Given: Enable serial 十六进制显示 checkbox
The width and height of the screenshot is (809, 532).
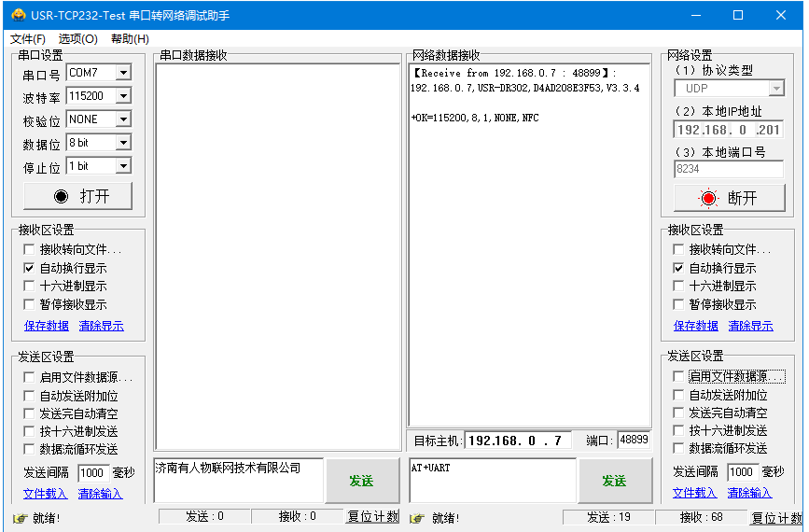Looking at the screenshot, I should (x=29, y=287).
